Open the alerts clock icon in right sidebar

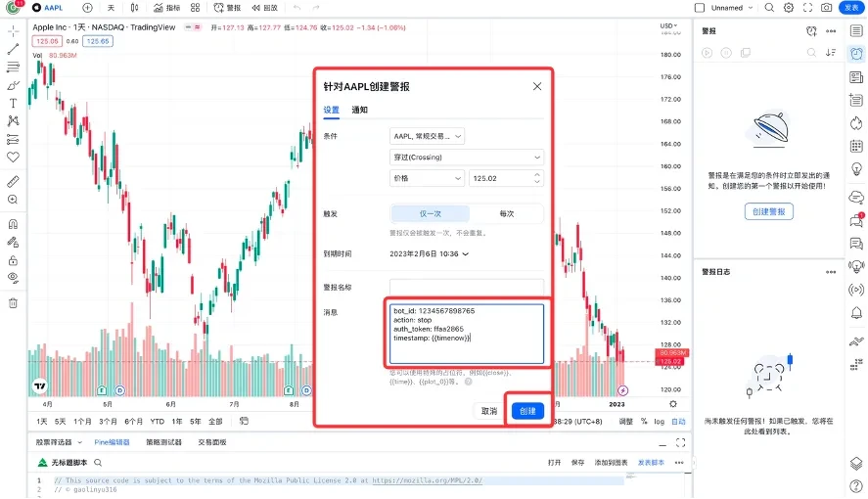(856, 54)
